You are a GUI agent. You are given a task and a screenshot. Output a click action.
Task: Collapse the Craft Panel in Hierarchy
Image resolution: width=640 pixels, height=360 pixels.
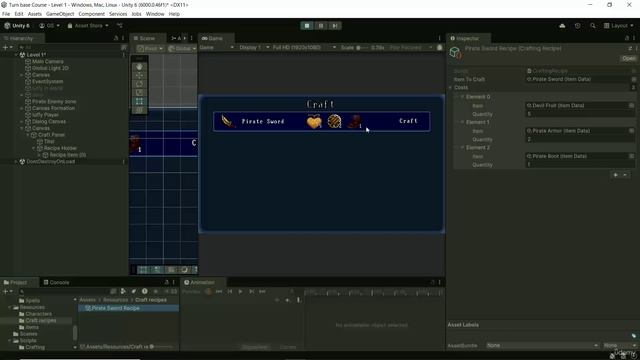(x=28, y=135)
